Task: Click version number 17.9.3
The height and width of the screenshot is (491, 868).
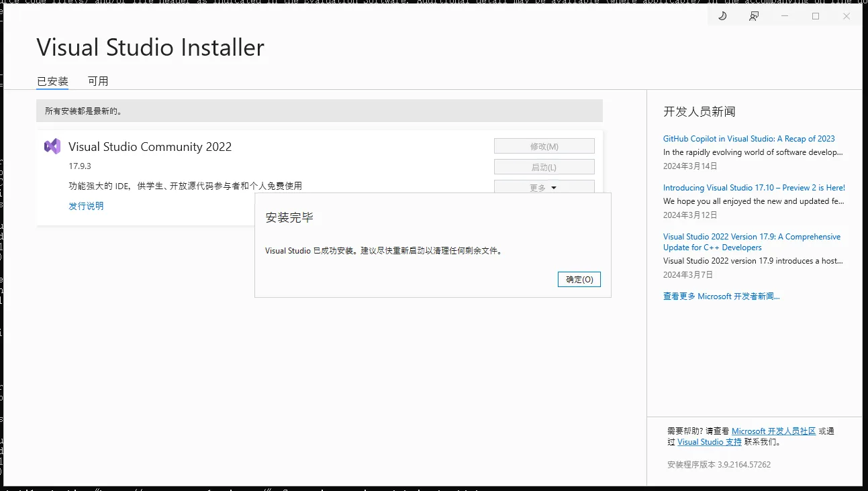Action: [80, 166]
